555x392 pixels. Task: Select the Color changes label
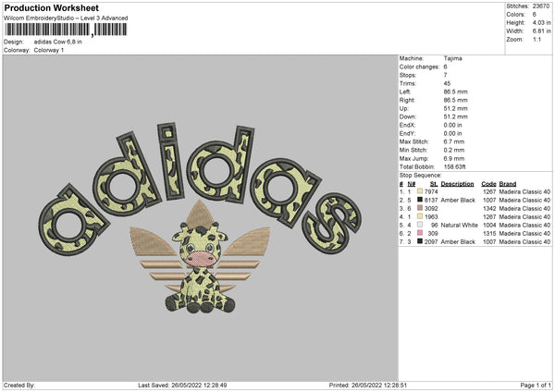(419, 67)
